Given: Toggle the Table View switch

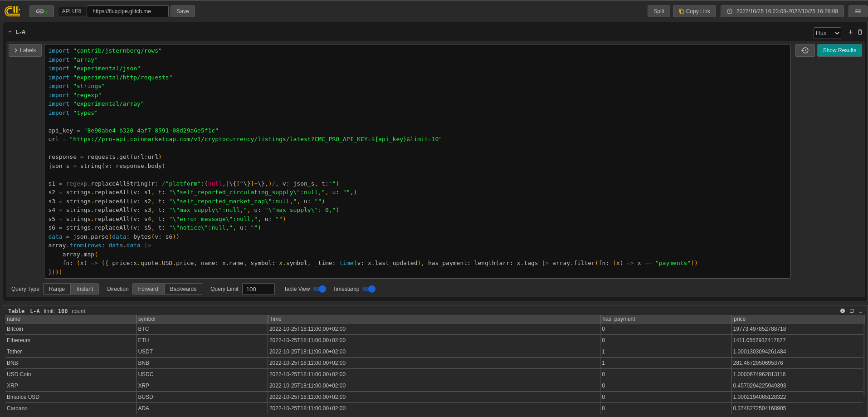Looking at the screenshot, I should click(320, 289).
